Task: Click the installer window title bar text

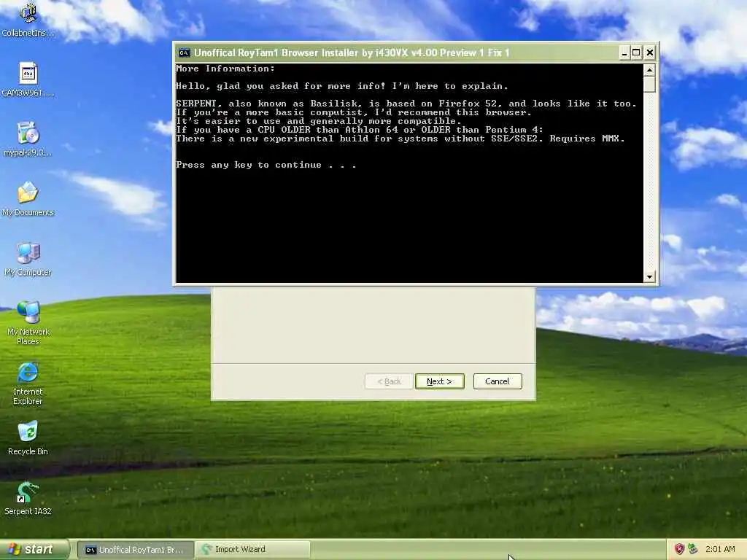Action: click(352, 52)
